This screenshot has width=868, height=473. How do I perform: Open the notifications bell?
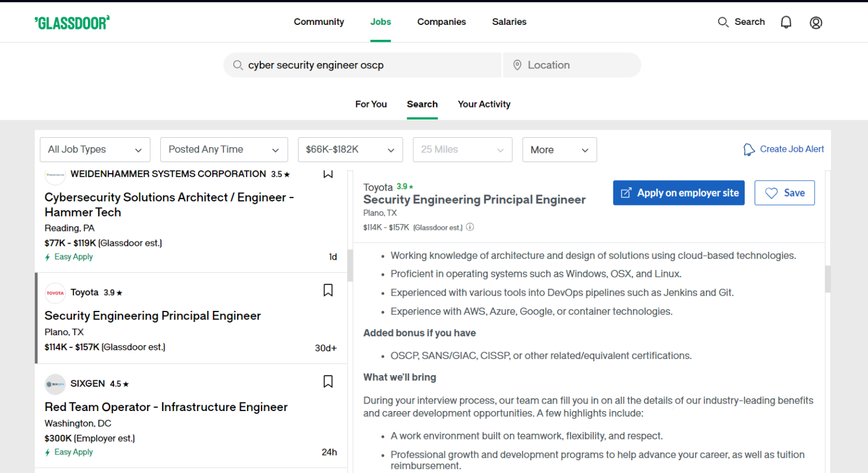(786, 23)
